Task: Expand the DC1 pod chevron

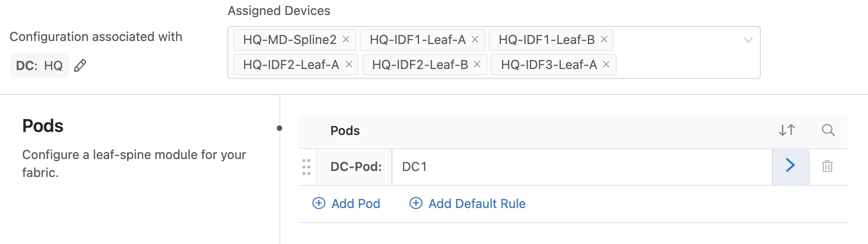Action: click(790, 165)
